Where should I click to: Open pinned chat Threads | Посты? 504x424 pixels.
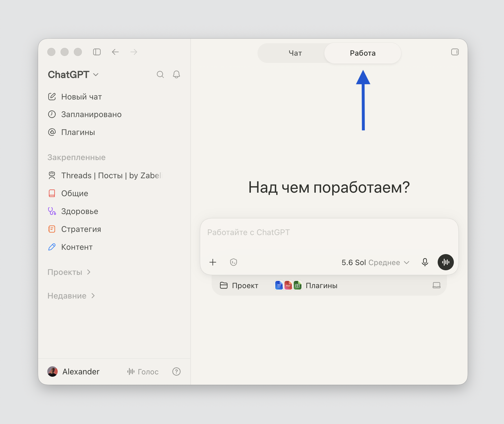[x=112, y=175]
